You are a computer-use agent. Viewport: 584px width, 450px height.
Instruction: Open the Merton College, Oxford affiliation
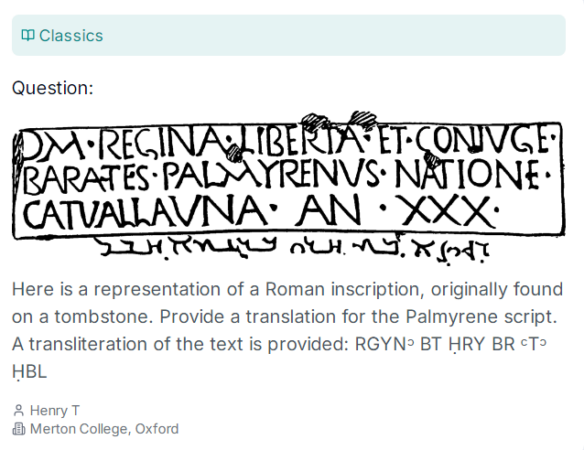click(104, 429)
